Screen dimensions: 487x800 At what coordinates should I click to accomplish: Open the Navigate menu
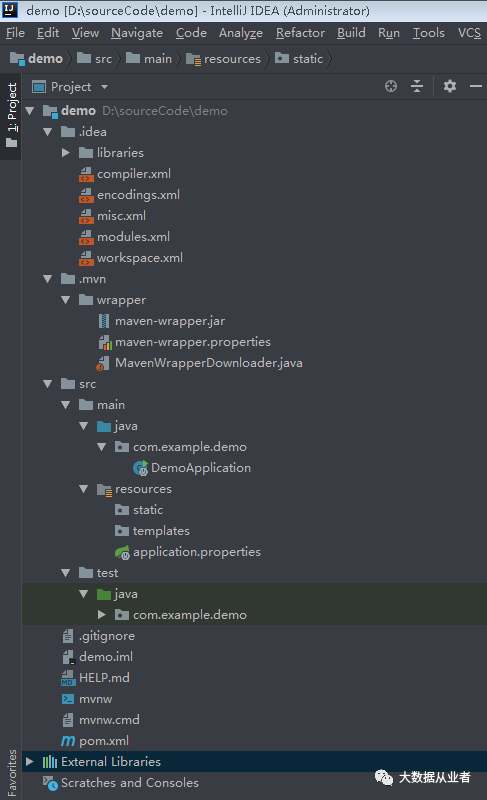pyautogui.click(x=137, y=33)
